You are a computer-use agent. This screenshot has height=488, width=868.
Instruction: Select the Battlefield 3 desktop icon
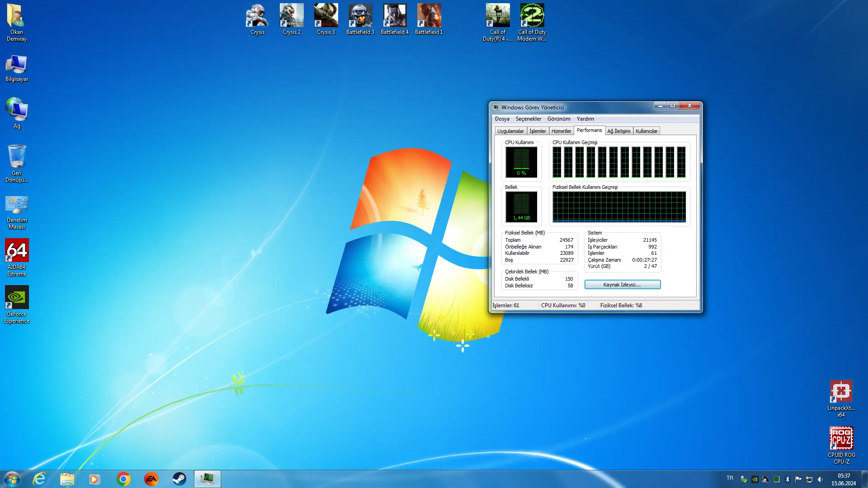(x=360, y=19)
